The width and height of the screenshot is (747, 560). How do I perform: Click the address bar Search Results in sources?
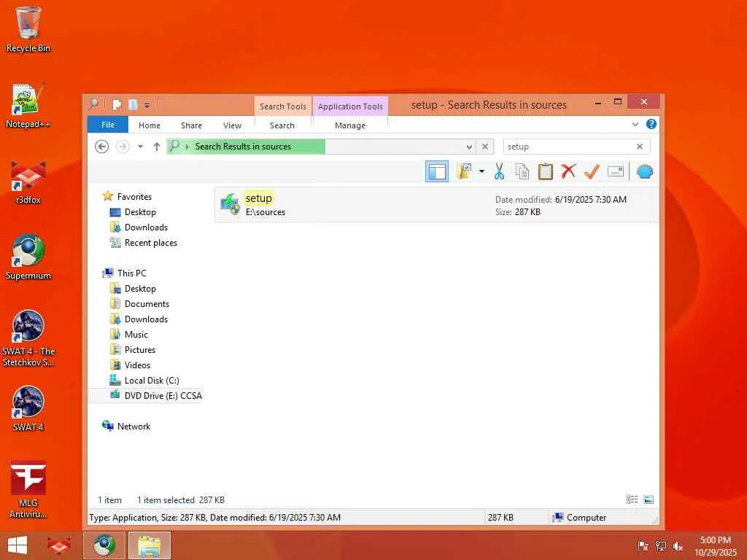tap(243, 146)
